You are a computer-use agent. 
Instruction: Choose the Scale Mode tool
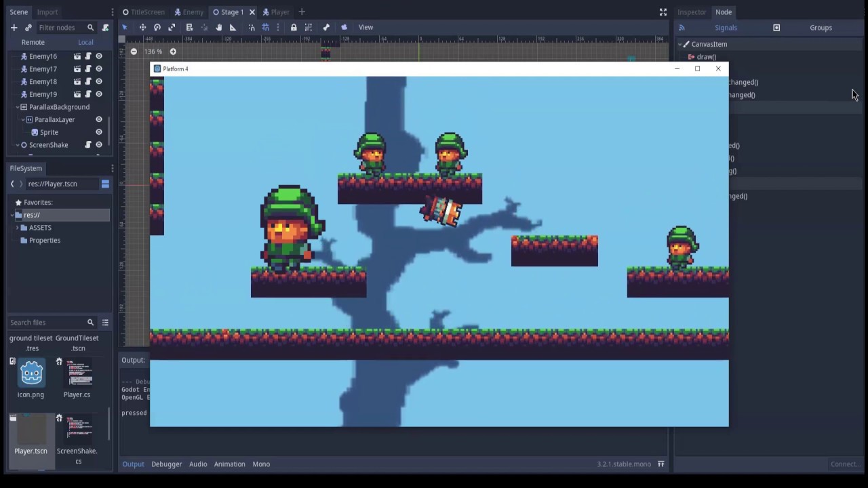tap(172, 27)
